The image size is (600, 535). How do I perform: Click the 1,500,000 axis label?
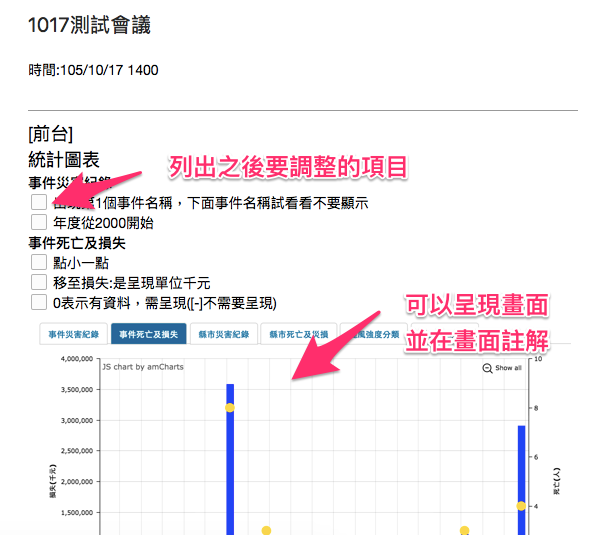click(x=77, y=512)
